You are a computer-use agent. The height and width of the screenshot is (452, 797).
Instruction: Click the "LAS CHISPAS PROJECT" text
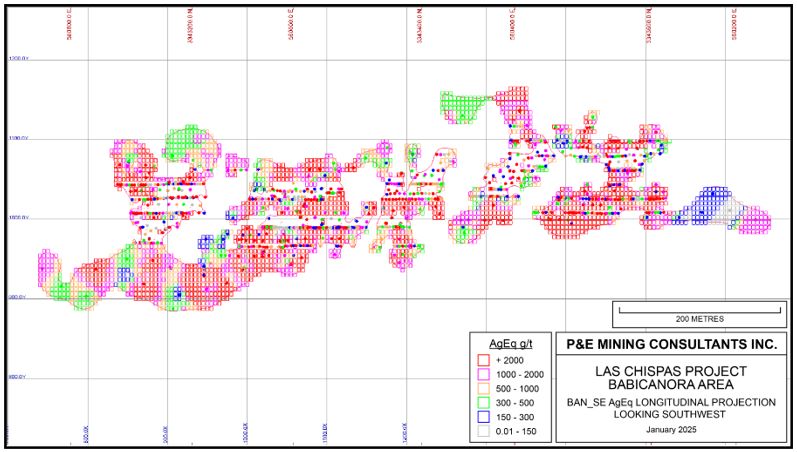click(x=671, y=371)
